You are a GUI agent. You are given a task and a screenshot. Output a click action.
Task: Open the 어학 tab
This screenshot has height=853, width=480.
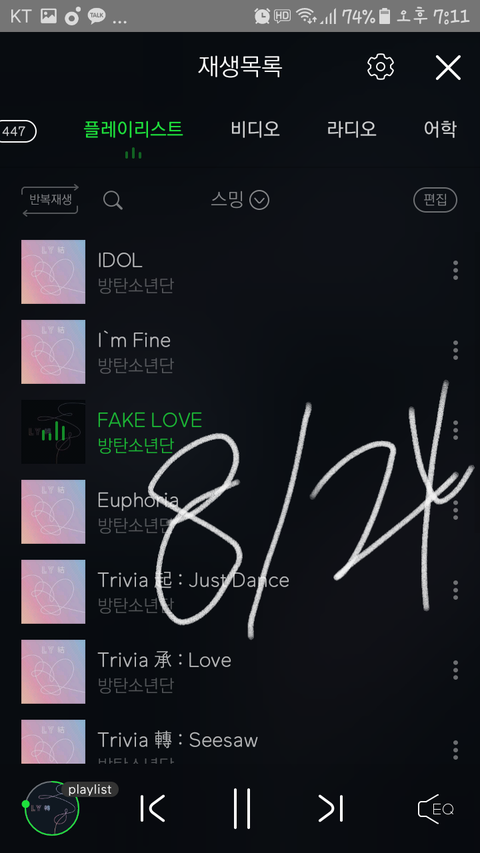point(440,129)
